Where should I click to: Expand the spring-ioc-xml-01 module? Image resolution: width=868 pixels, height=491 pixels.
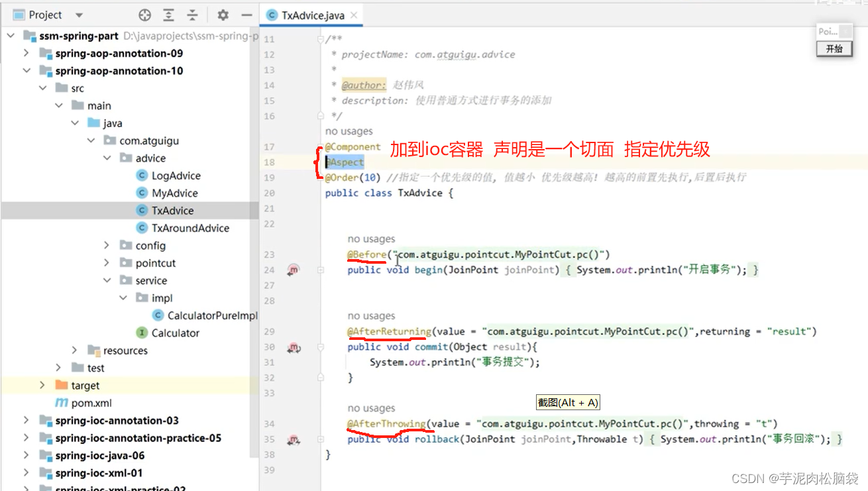(27, 473)
